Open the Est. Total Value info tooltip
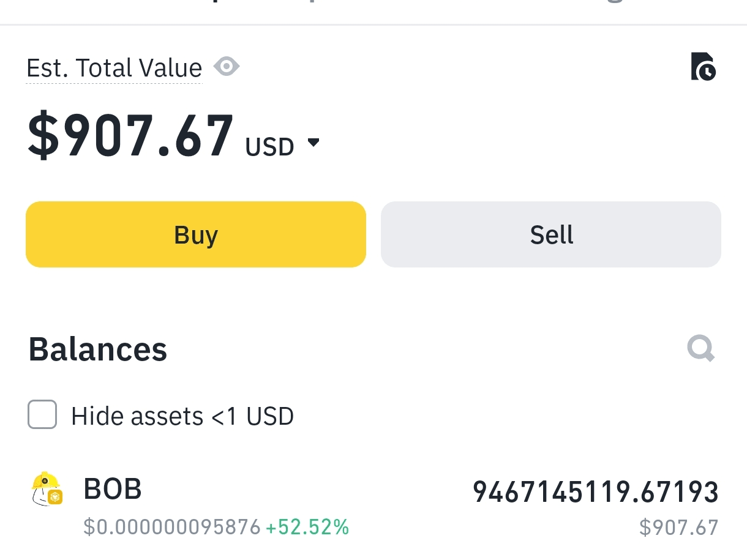The image size is (747, 560). (x=114, y=68)
